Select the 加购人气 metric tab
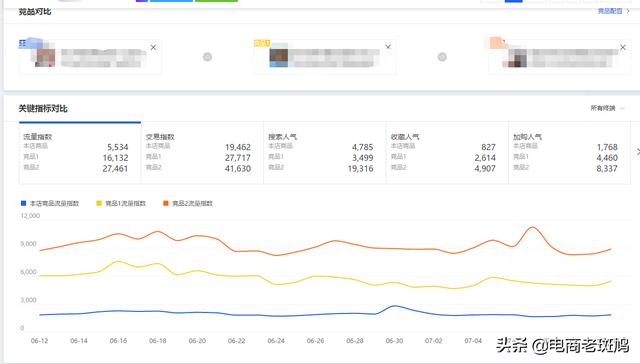Screen dimensions: 640x364 coord(569,153)
